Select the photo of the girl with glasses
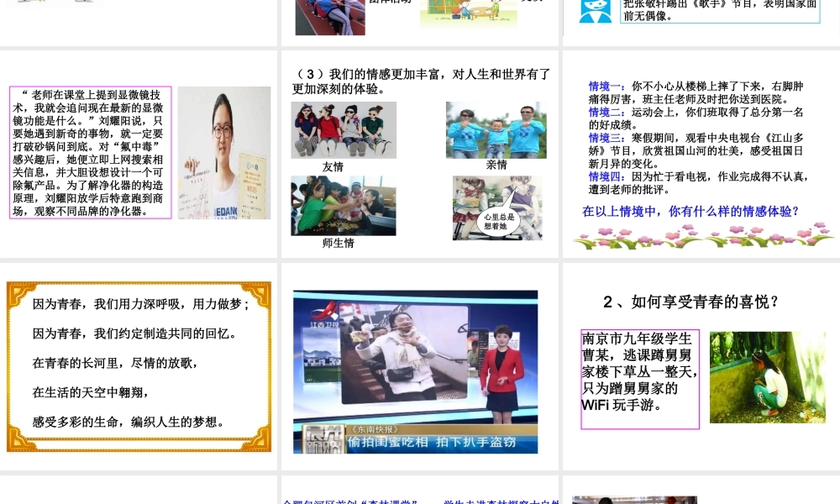 click(x=224, y=153)
